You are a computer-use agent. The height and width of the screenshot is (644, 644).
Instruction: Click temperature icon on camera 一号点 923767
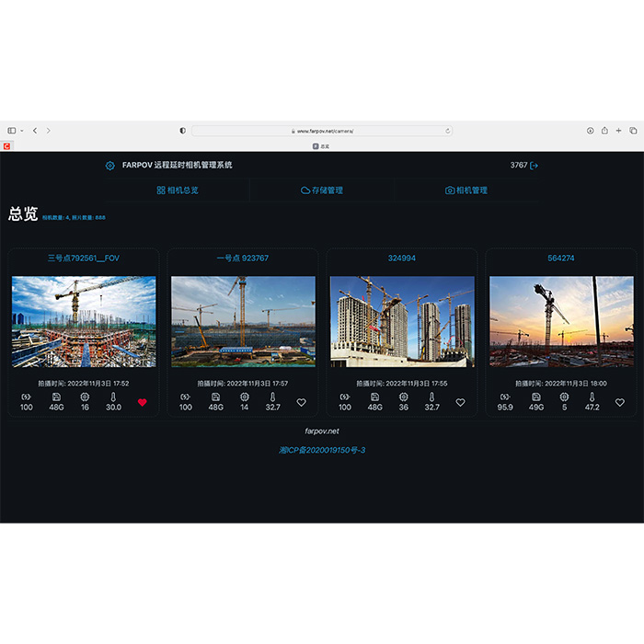point(273,397)
